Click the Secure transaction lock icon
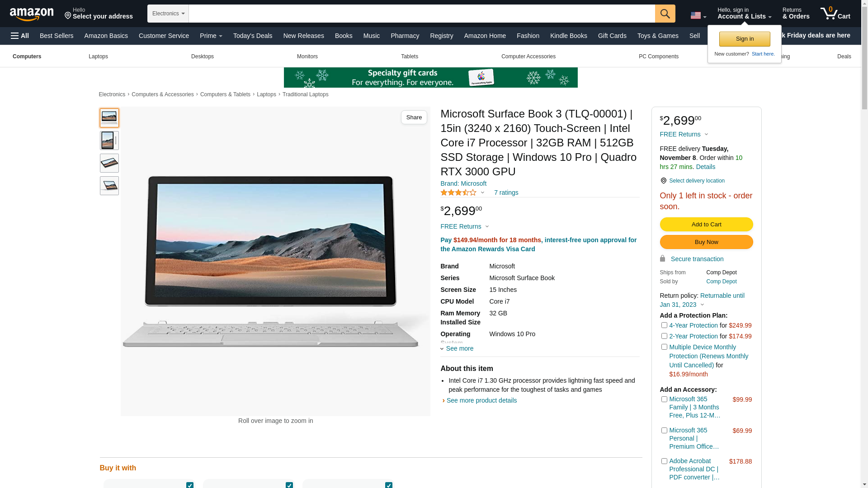This screenshot has height=488, width=868. click(x=662, y=258)
